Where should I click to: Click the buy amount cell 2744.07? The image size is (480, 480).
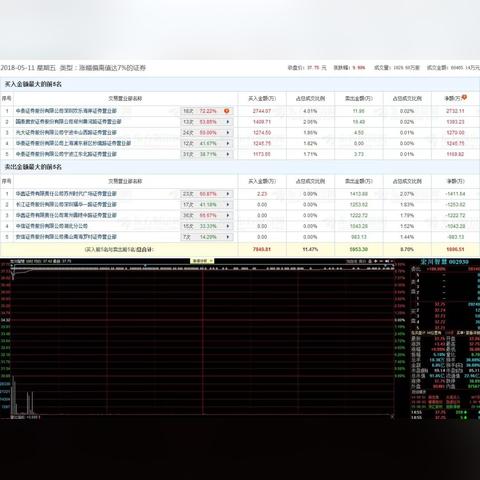(x=262, y=111)
